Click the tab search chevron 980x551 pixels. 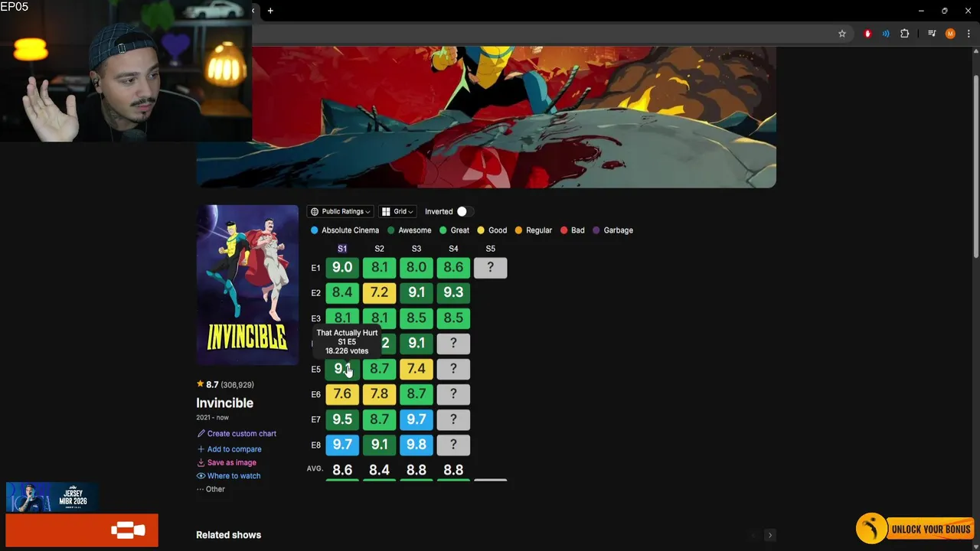(x=254, y=11)
